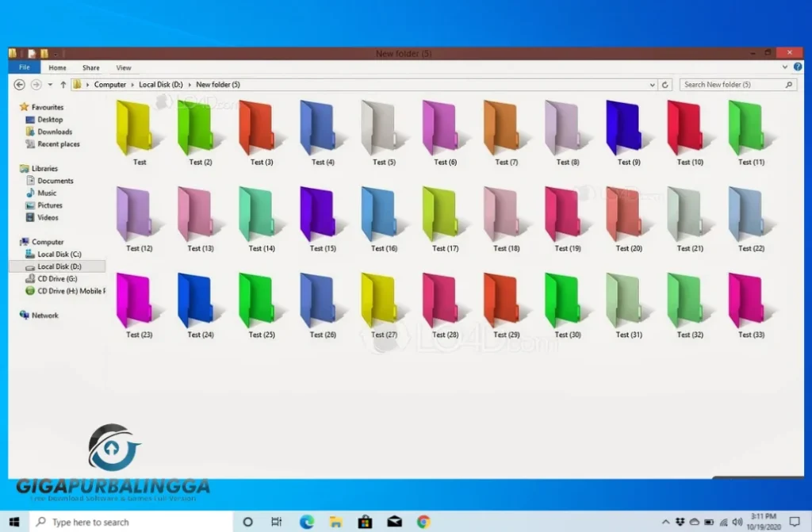
Task: Open the File menu
Action: pos(24,67)
